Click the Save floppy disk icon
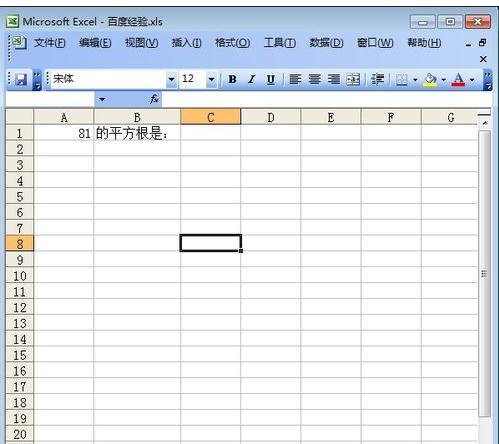 point(21,79)
